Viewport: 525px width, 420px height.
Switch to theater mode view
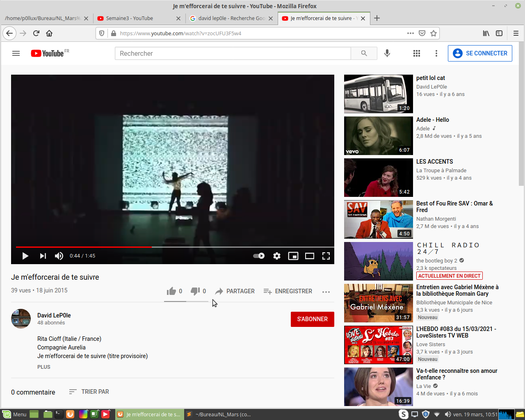tap(310, 256)
